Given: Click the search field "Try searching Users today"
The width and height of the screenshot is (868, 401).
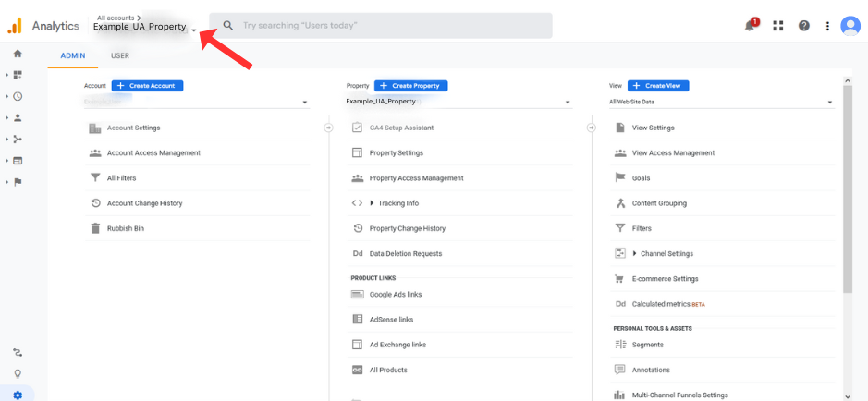Looking at the screenshot, I should tap(381, 26).
